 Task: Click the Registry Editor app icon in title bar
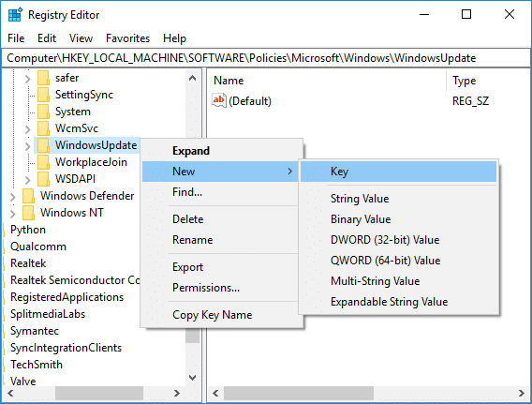pos(15,15)
